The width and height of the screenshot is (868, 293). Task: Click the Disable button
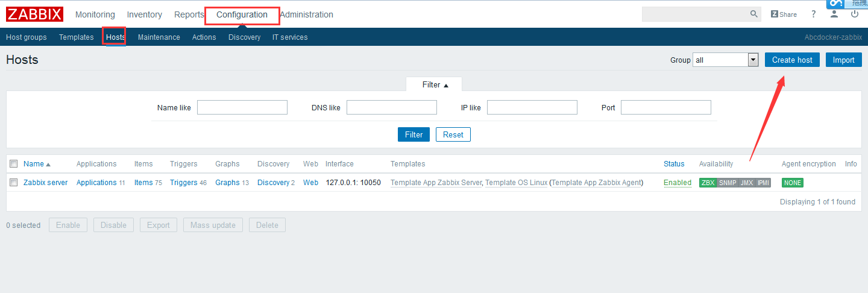click(x=113, y=225)
